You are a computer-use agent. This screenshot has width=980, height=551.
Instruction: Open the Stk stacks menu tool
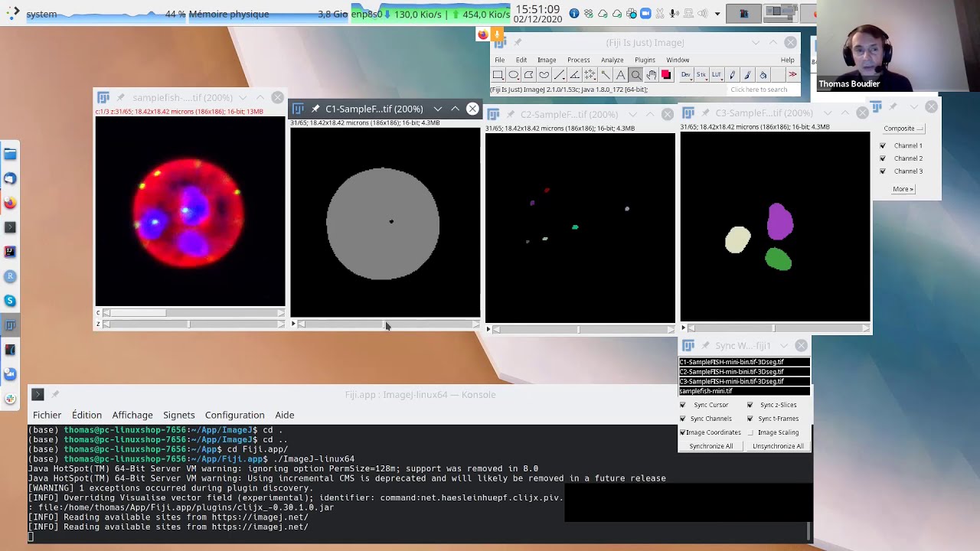point(701,75)
